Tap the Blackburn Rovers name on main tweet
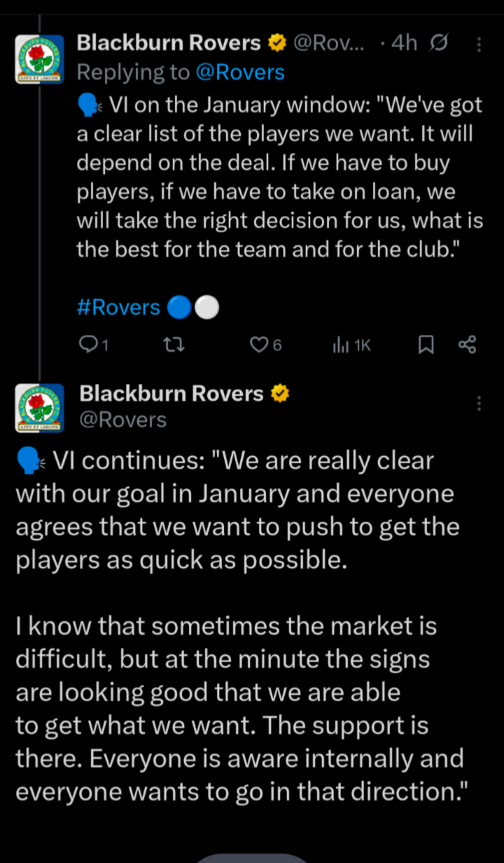This screenshot has height=863, width=504. (171, 394)
